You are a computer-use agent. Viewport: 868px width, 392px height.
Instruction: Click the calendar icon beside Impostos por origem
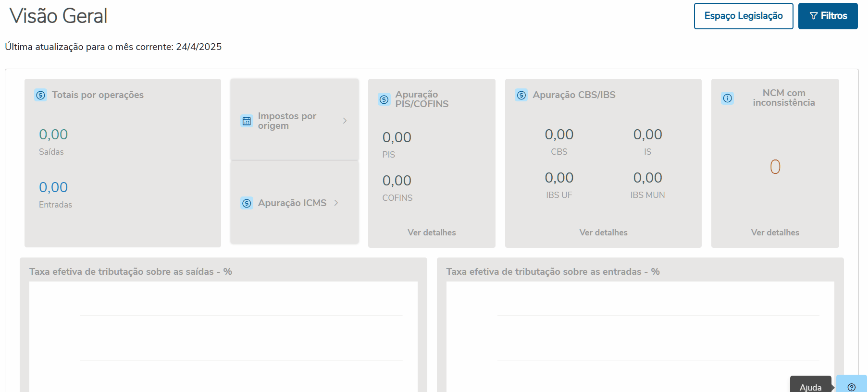247,121
